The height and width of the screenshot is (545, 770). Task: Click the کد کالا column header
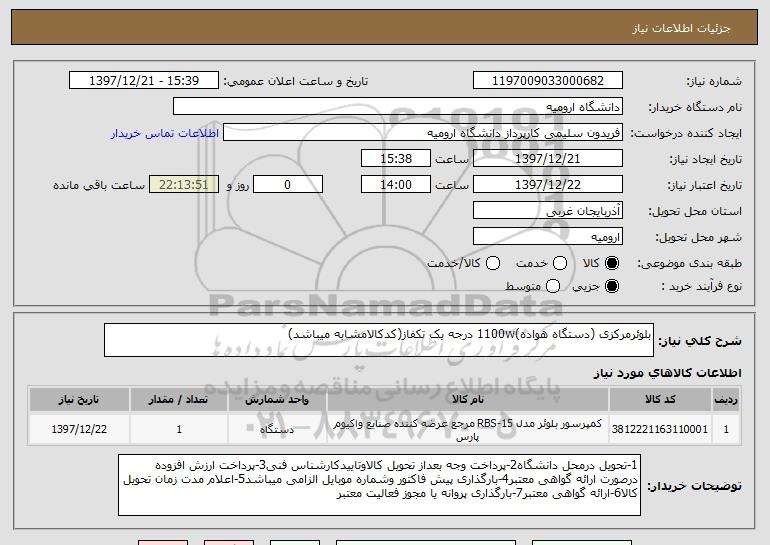point(660,400)
